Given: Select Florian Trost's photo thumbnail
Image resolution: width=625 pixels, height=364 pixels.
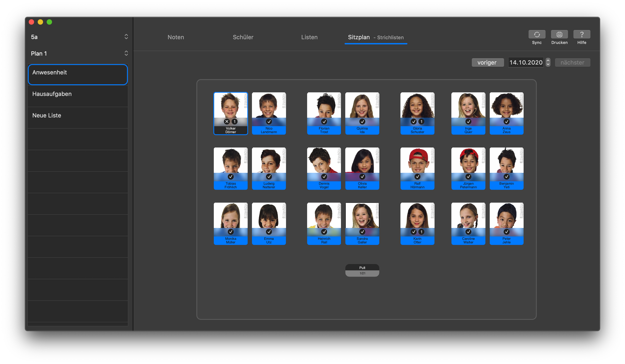Looking at the screenshot, I should point(324,105).
